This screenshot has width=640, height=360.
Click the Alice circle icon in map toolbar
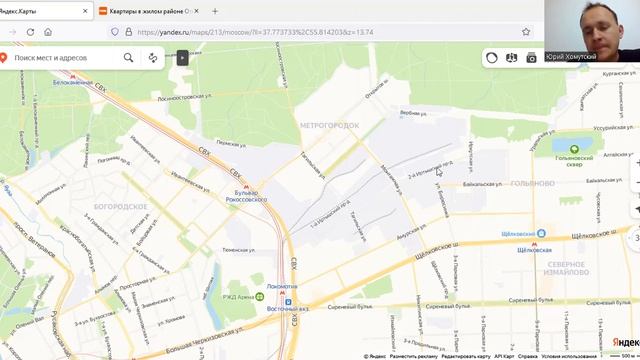pos(492,58)
